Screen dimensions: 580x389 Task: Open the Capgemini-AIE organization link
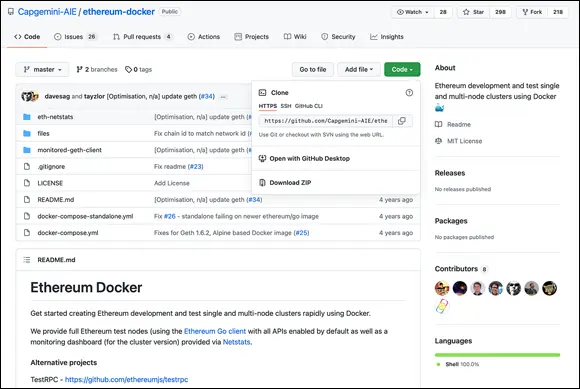coord(47,12)
